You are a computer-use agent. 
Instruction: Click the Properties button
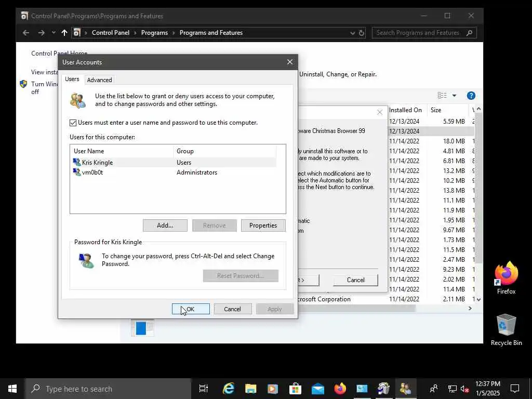pos(263,225)
